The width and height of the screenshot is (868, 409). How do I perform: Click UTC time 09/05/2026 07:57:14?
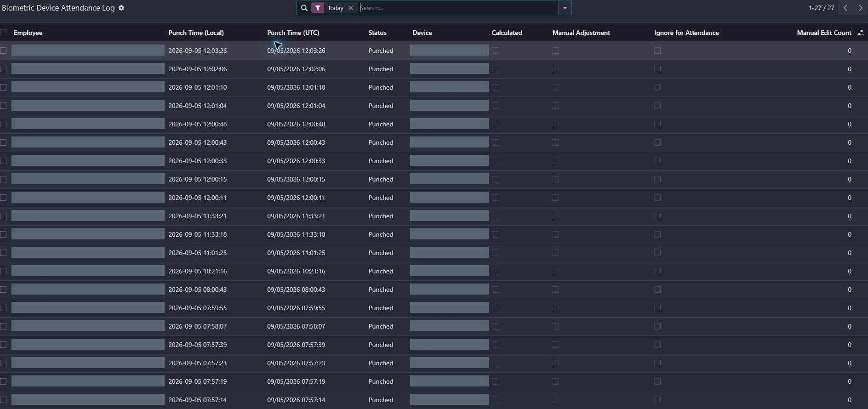[296, 400]
